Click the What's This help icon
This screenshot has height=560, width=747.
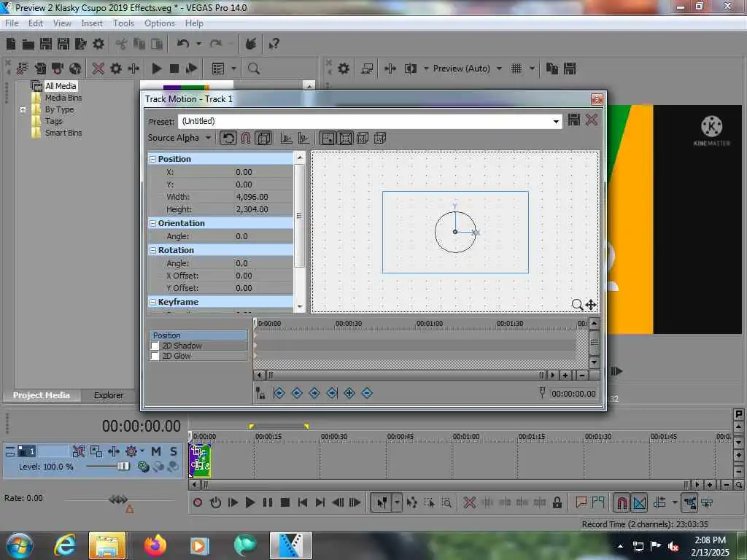274,44
